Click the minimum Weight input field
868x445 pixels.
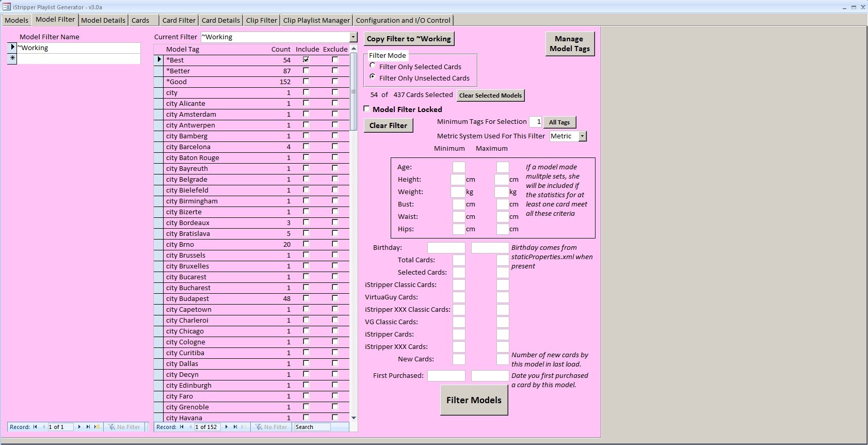point(457,192)
